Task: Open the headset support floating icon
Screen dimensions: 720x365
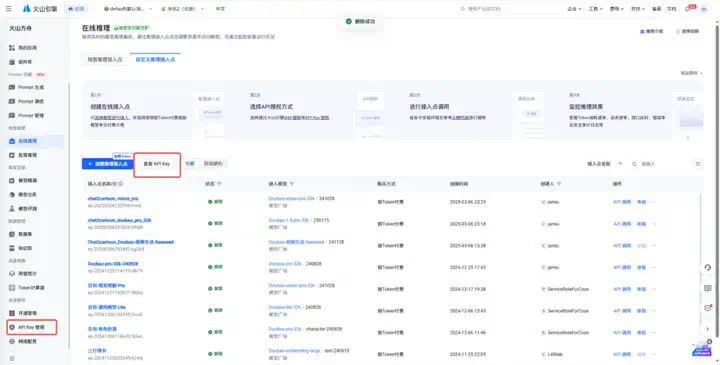Action: pos(708,268)
